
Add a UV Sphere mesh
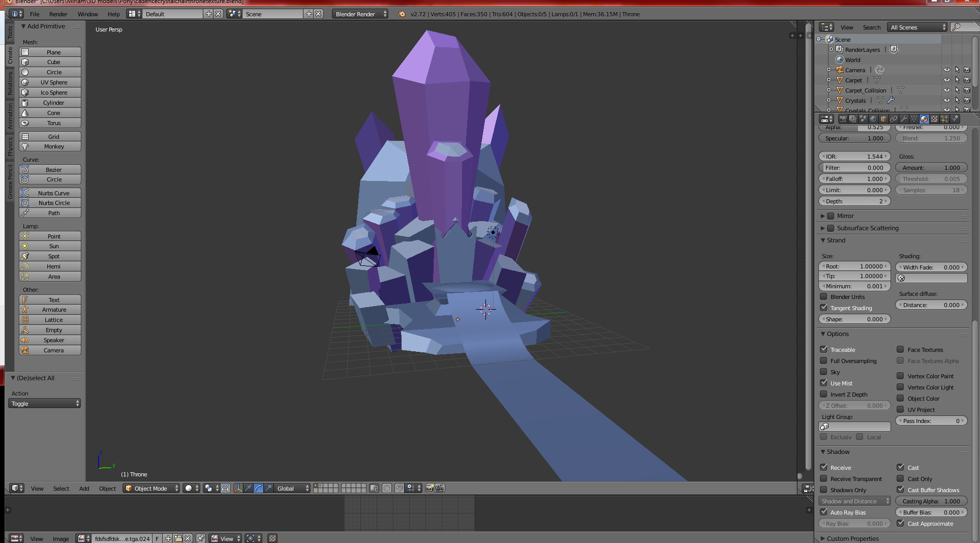[x=50, y=82]
